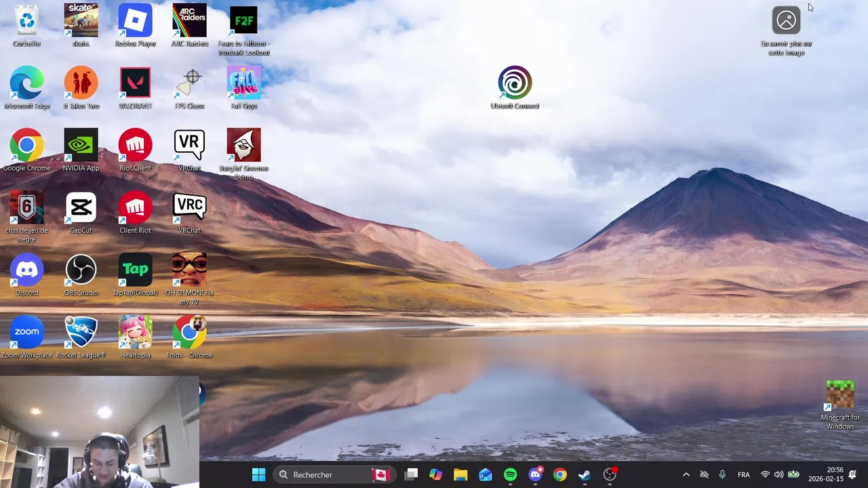
Task: Click the microphone tray icon
Action: coord(722,474)
